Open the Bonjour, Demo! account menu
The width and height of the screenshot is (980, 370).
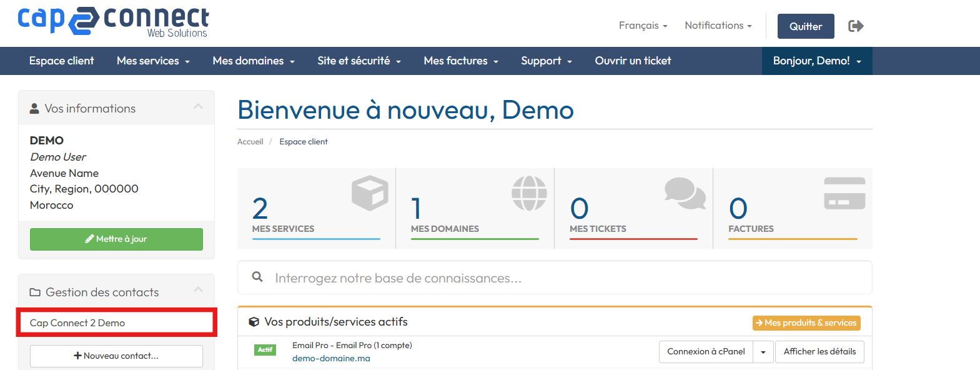(x=817, y=61)
